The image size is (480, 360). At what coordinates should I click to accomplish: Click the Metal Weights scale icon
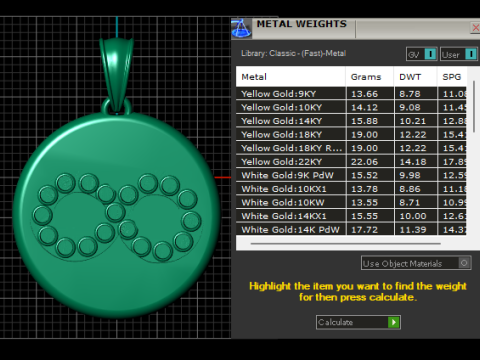click(x=241, y=29)
